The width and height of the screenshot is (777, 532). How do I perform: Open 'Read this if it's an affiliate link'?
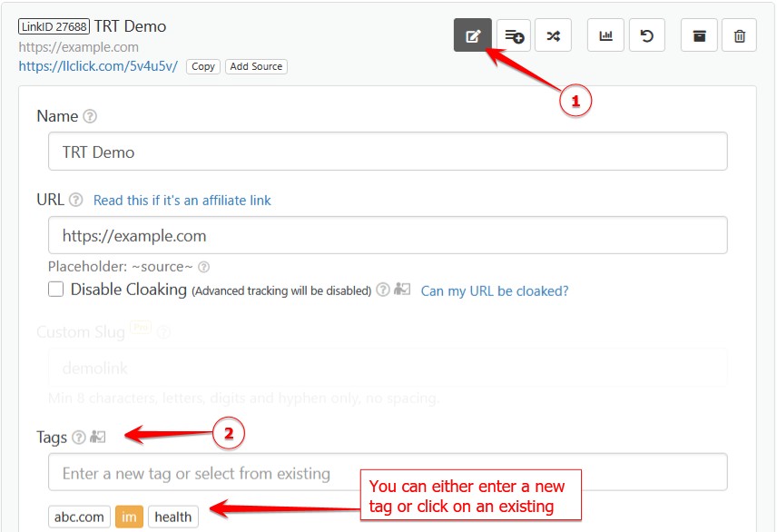tap(182, 200)
